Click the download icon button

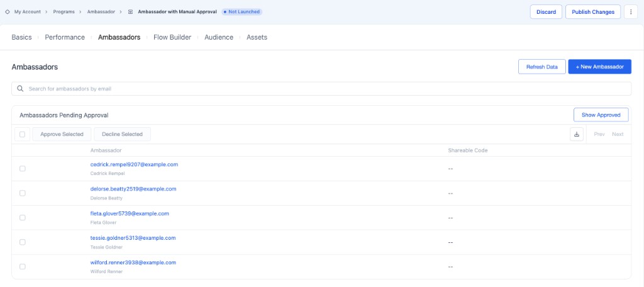pyautogui.click(x=577, y=134)
